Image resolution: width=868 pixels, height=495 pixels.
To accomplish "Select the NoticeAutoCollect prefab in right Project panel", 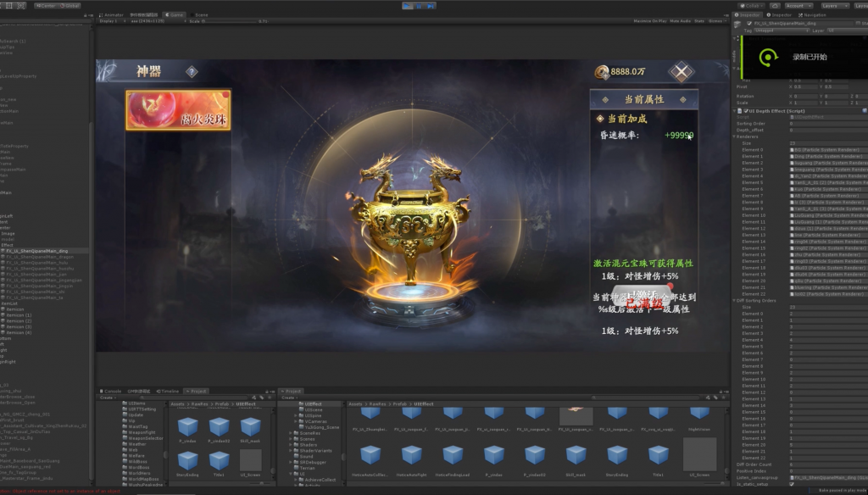I will click(370, 460).
